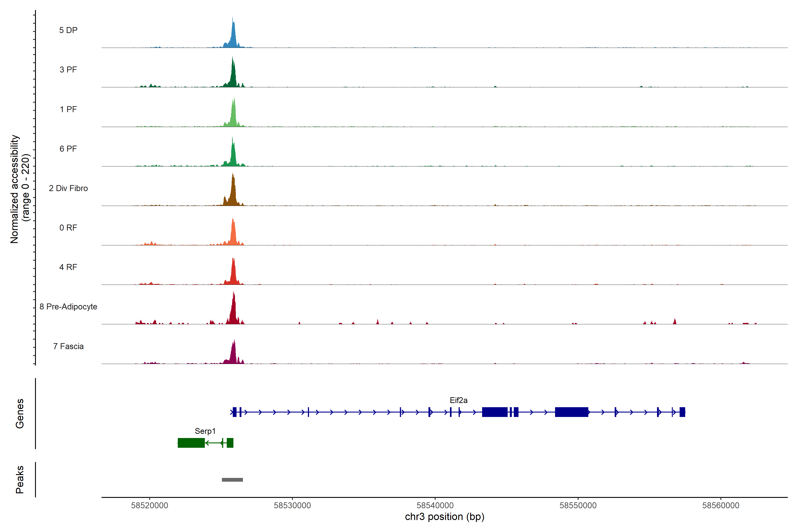Click the 4 RF track label
Viewport: 798px width, 532px height.
pyautogui.click(x=68, y=267)
